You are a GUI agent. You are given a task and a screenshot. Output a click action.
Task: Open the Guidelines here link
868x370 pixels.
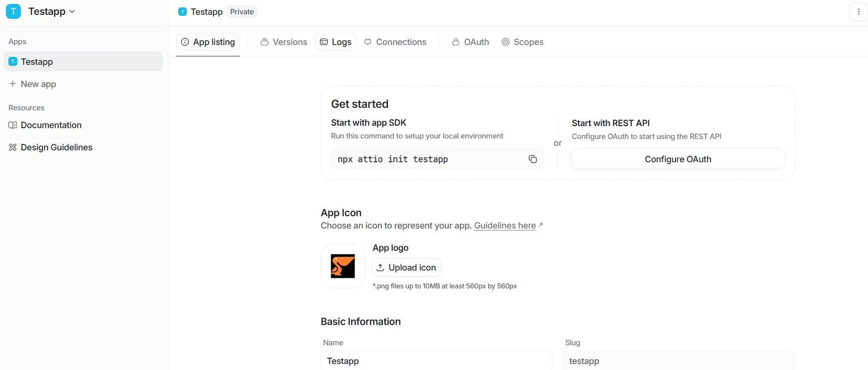[505, 226]
